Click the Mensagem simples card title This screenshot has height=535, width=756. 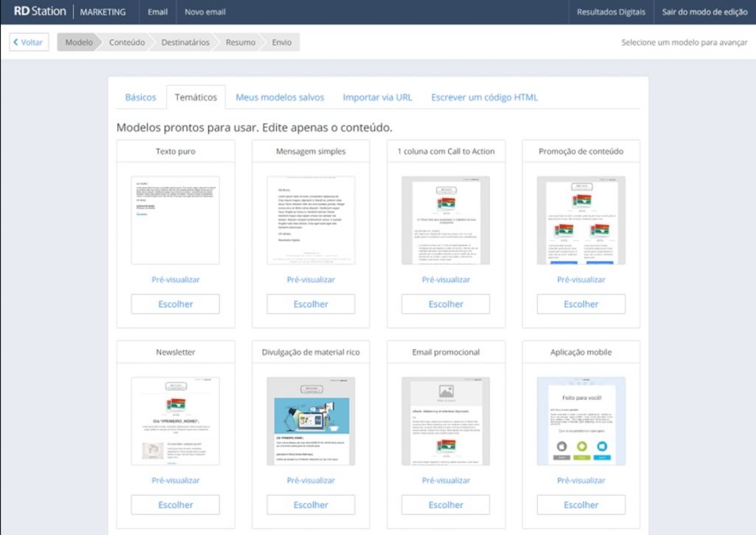pyautogui.click(x=311, y=151)
